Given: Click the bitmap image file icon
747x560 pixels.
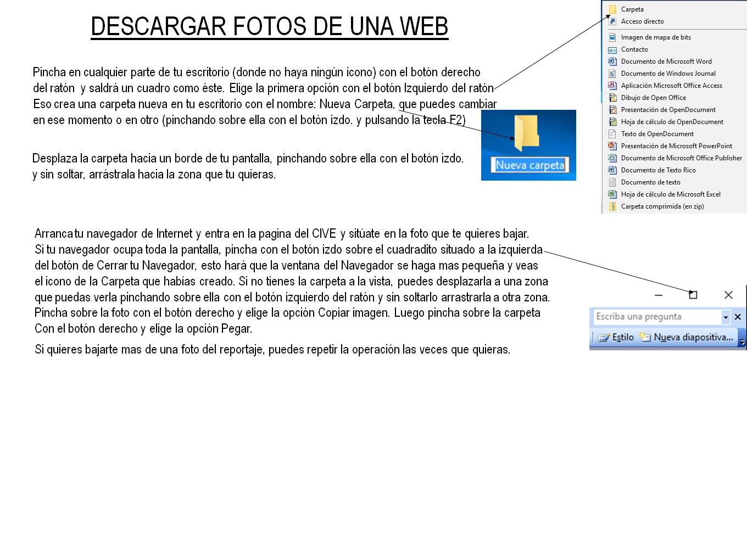Looking at the screenshot, I should tap(612, 37).
